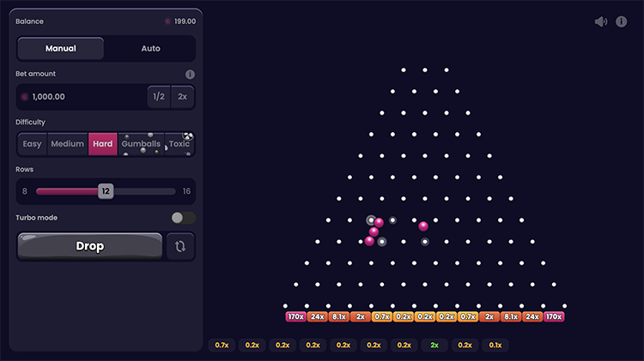Select Gumballs difficulty mode
Image resolution: width=644 pixels, height=361 pixels.
[140, 144]
